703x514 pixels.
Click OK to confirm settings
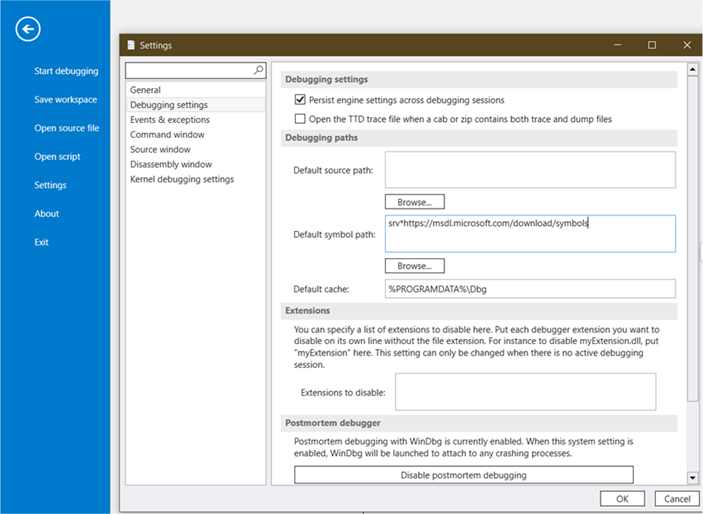click(x=622, y=498)
